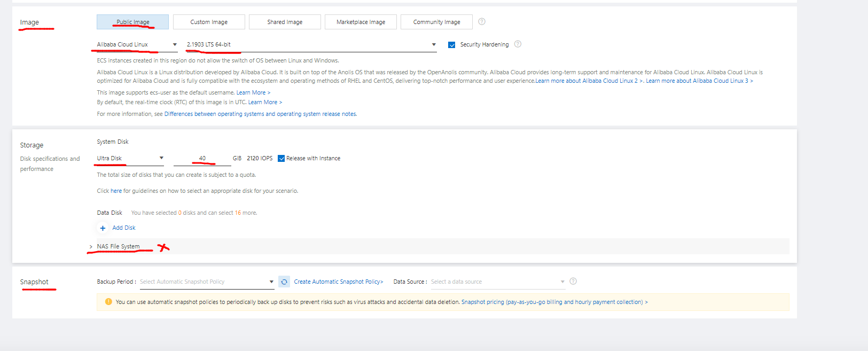The height and width of the screenshot is (351, 868).
Task: Toggle the Security Hardening checkbox
Action: coord(451,45)
